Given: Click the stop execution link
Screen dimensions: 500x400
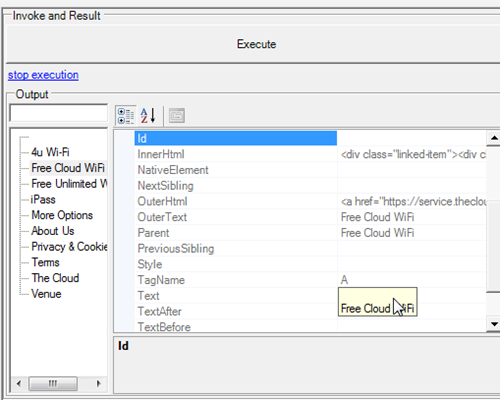Looking at the screenshot, I should (43, 75).
